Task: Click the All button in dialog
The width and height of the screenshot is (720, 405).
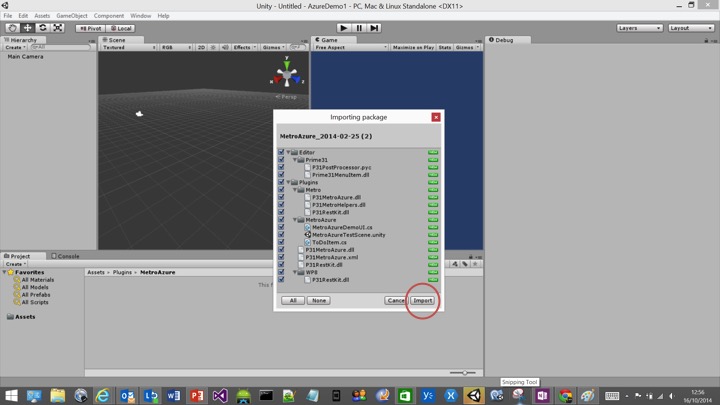Action: tap(292, 300)
